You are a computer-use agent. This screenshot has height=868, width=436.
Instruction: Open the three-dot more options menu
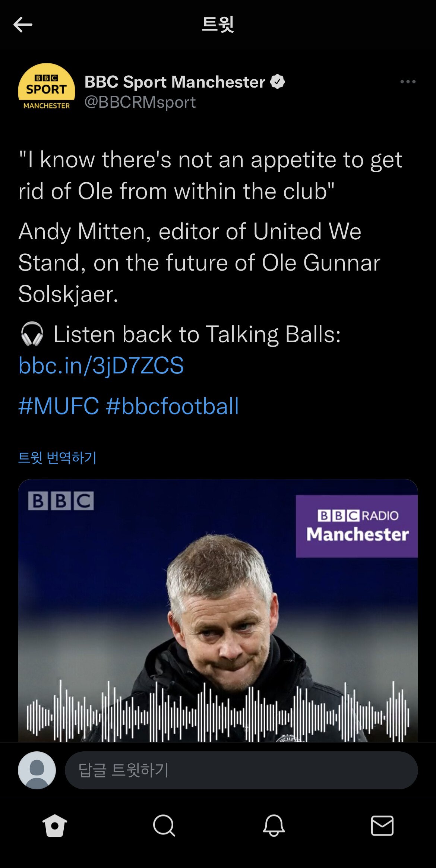[408, 82]
